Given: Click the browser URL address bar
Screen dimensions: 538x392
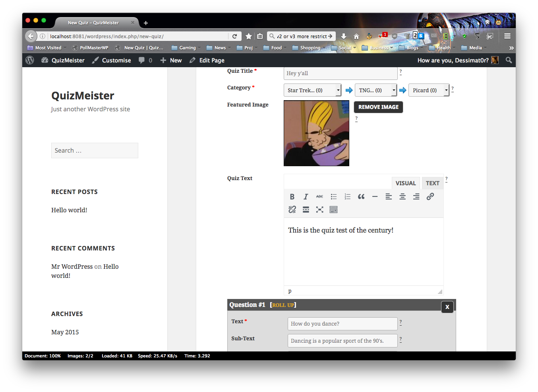Looking at the screenshot, I should (138, 36).
